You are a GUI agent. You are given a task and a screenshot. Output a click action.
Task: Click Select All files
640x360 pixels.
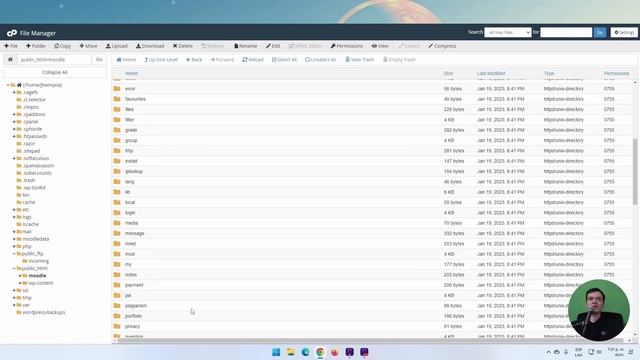point(284,60)
